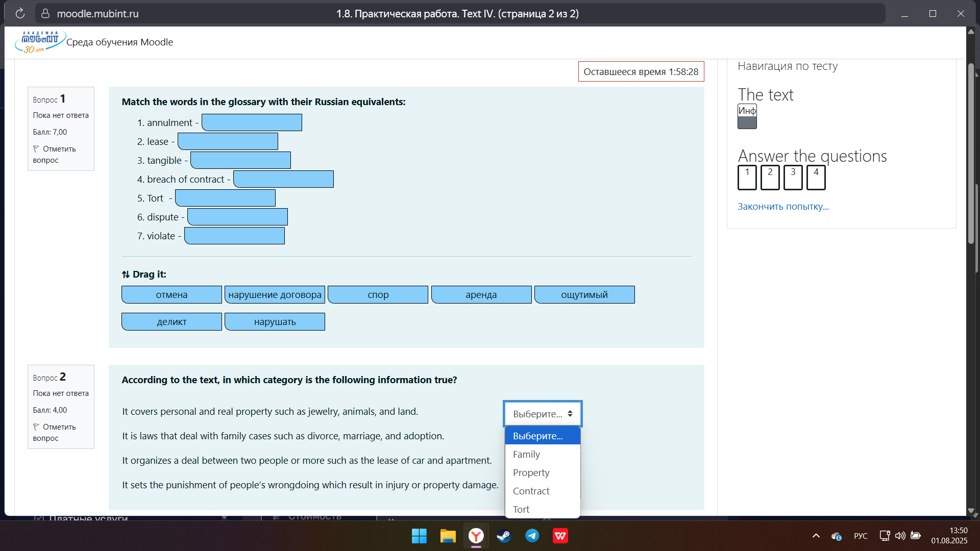
Task: Launch Steam from the taskbar
Action: (504, 536)
